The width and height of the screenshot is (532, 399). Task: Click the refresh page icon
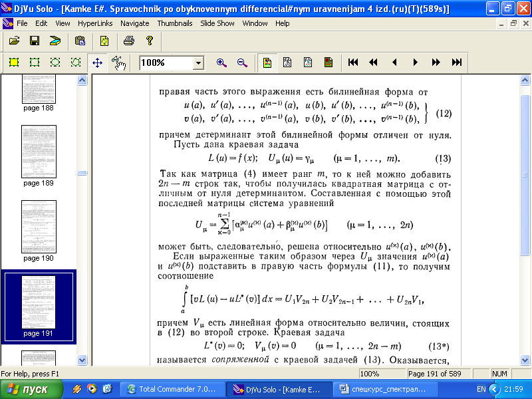(x=104, y=41)
